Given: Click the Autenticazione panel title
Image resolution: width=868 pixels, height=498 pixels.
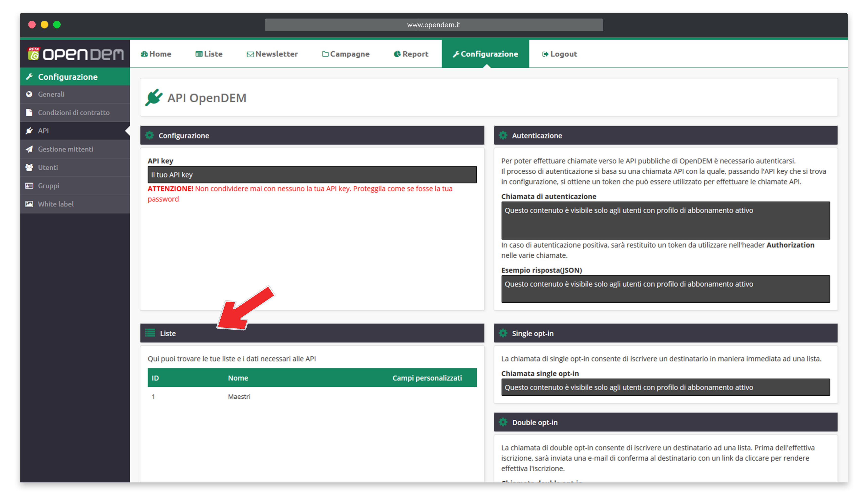Looking at the screenshot, I should click(x=536, y=136).
